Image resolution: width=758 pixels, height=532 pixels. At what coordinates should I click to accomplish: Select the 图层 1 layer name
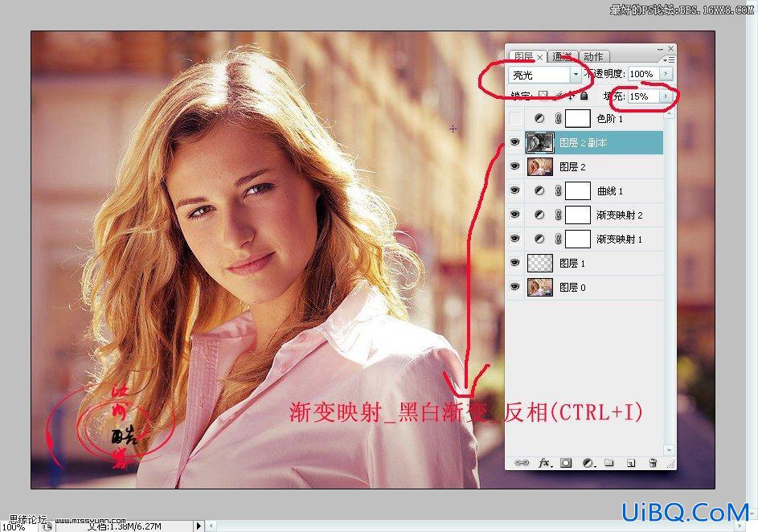click(573, 264)
